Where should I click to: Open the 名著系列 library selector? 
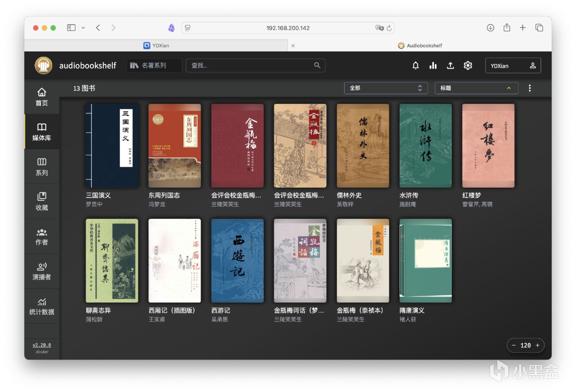(x=154, y=65)
